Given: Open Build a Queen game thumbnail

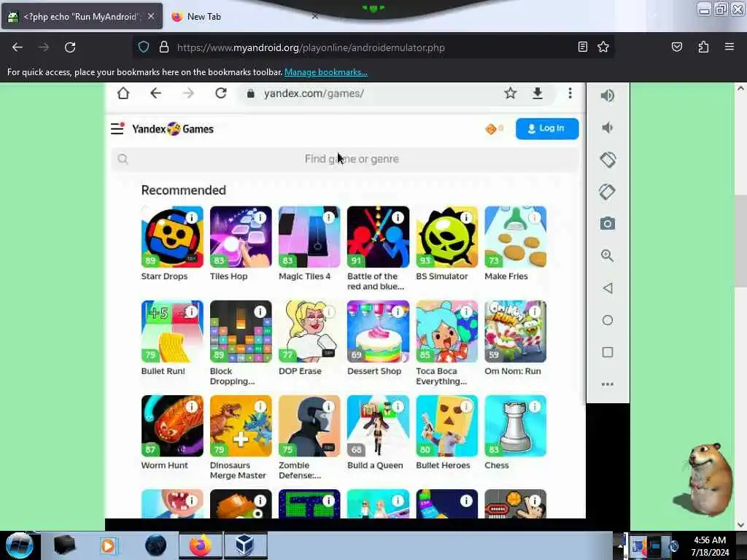Looking at the screenshot, I should pos(379,426).
